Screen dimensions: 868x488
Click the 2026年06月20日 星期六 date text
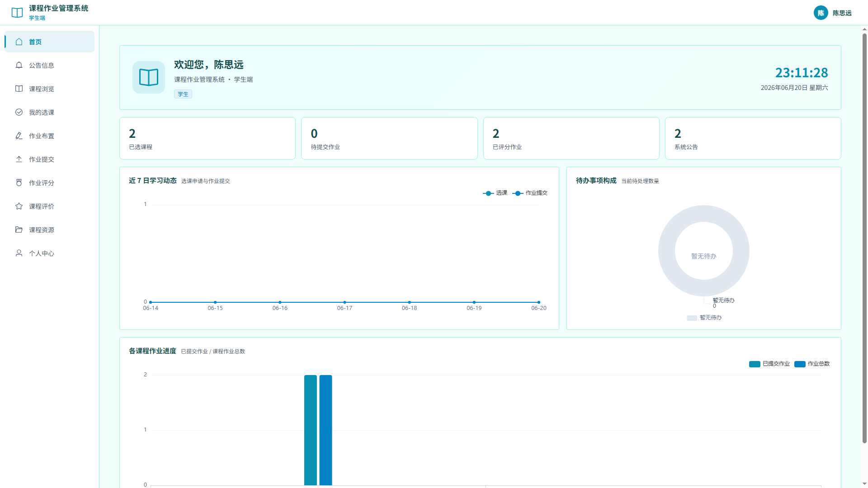(794, 88)
